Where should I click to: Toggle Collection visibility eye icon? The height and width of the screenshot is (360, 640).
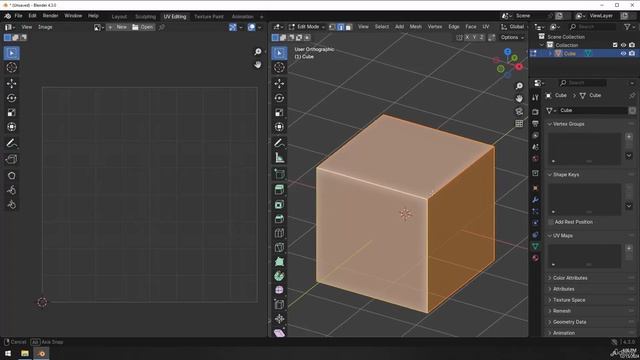[623, 45]
